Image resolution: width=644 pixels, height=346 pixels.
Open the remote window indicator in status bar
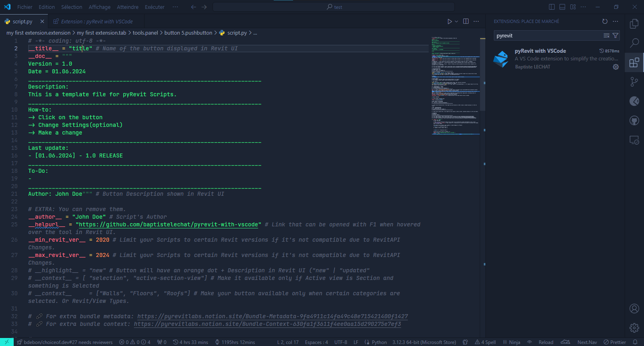(x=7, y=342)
